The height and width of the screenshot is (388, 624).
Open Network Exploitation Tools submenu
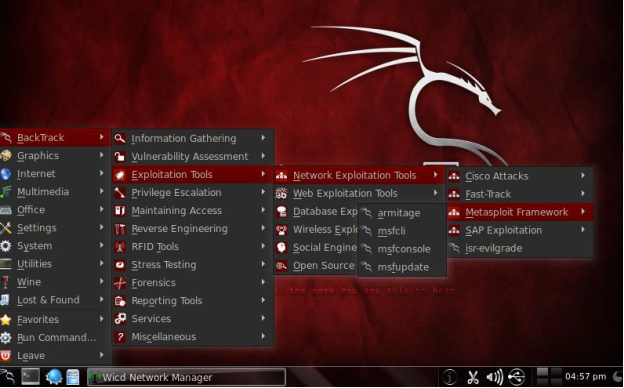tap(359, 175)
